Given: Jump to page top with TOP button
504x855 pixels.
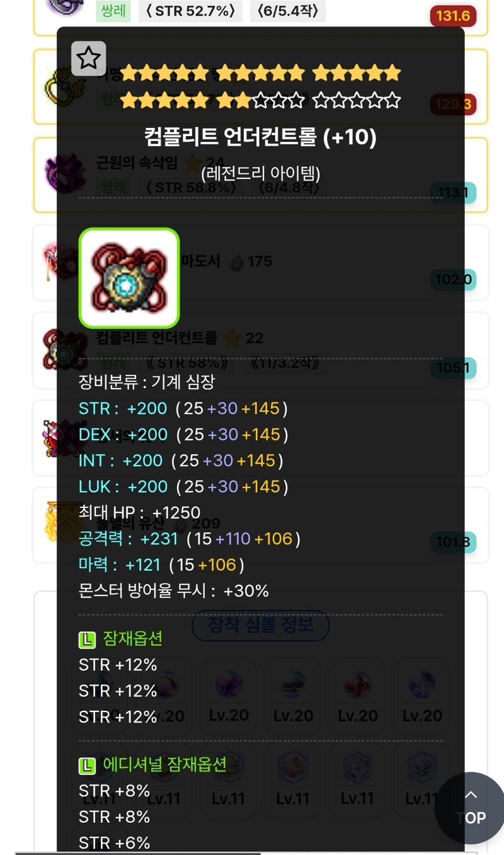Looking at the screenshot, I should (x=470, y=808).
